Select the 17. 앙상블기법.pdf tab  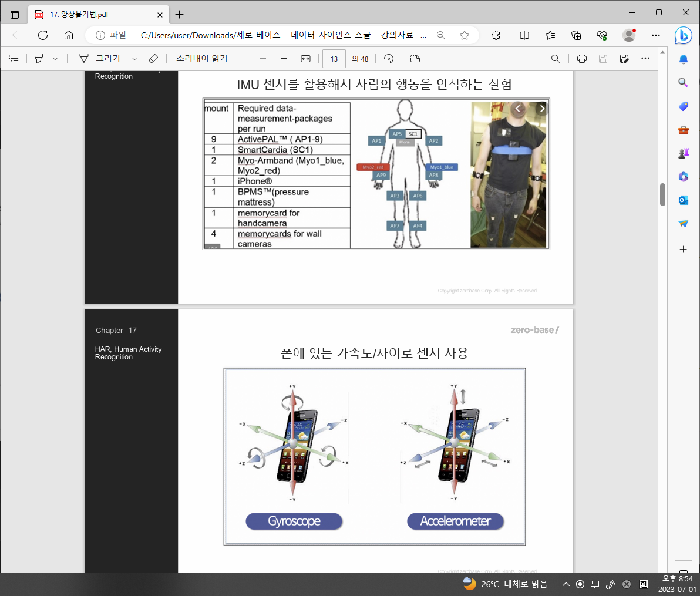tap(99, 15)
